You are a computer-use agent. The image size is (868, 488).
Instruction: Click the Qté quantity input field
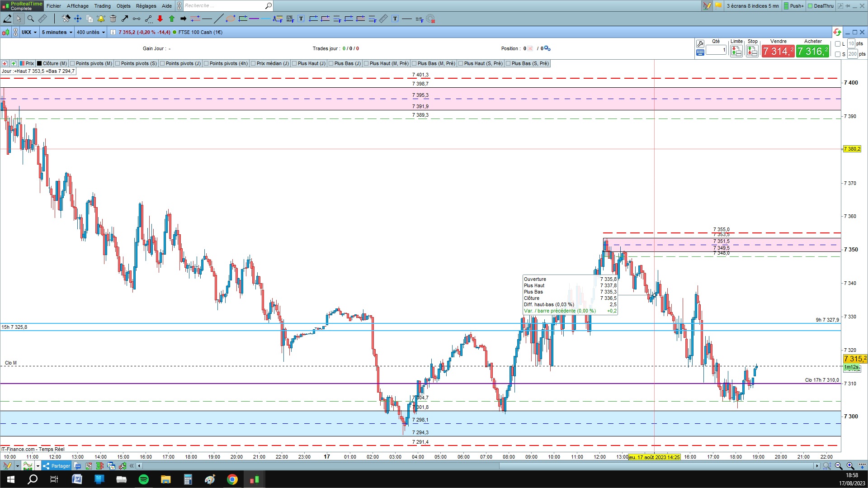[716, 50]
